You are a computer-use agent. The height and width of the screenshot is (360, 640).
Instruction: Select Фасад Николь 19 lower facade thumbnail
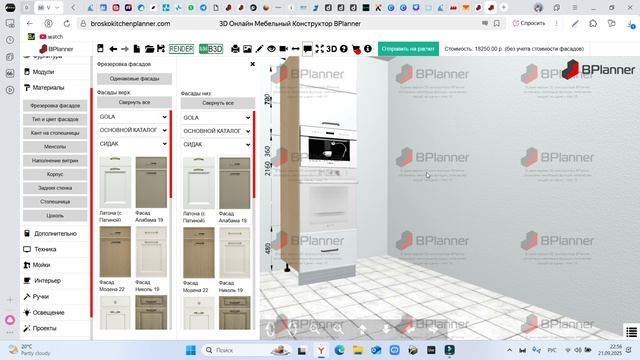pyautogui.click(x=235, y=253)
